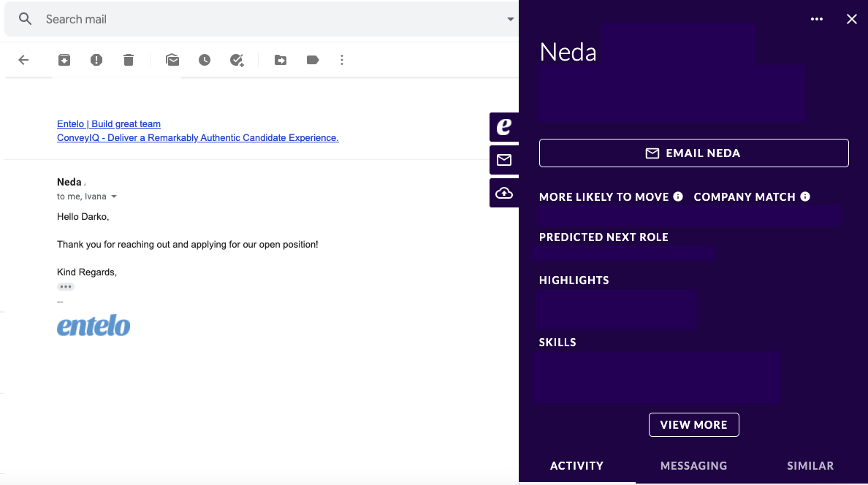Mark the email as unread
The image size is (868, 485).
[x=172, y=60]
